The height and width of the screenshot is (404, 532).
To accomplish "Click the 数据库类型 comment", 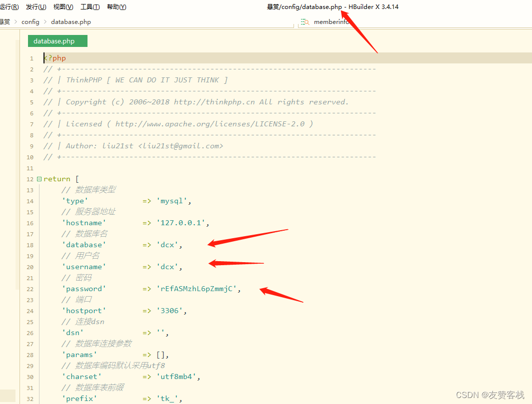I will (x=89, y=190).
